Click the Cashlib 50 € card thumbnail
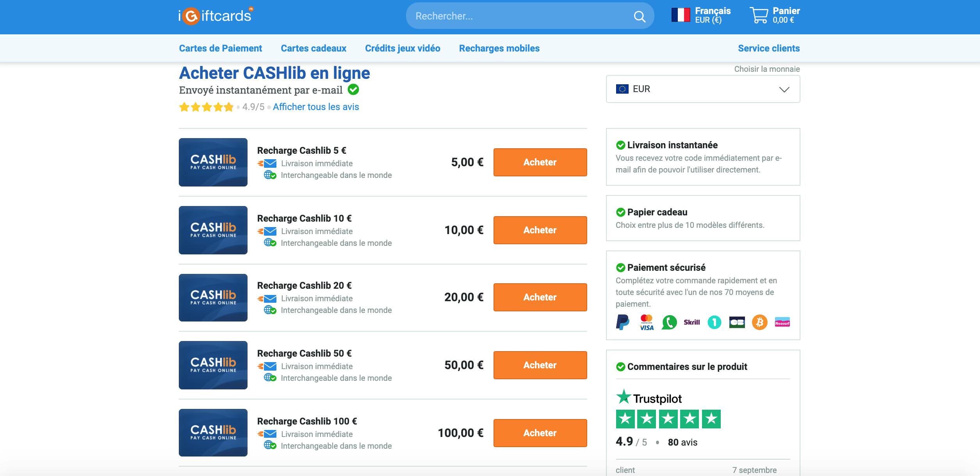 (x=213, y=365)
